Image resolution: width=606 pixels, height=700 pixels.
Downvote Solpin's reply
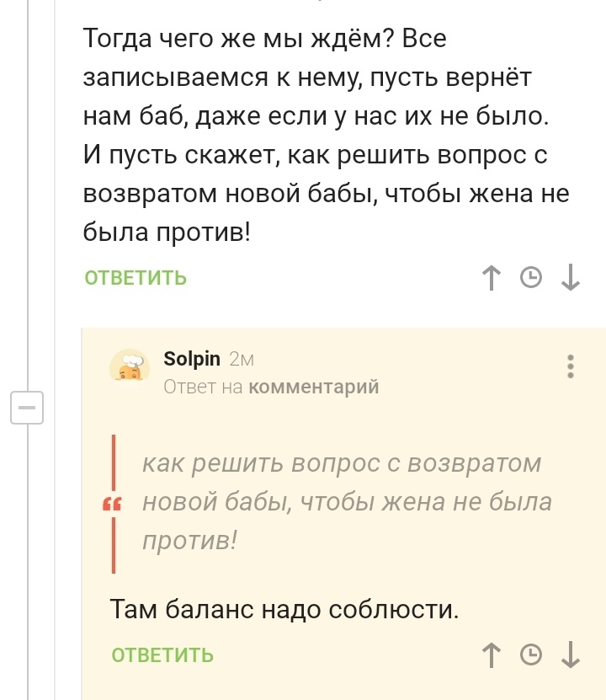coord(570,655)
